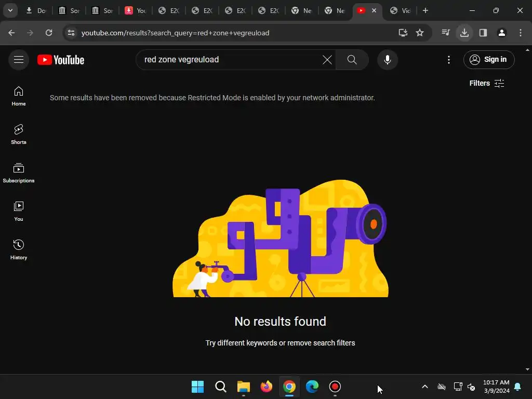Bookmark this page with star
The image size is (532, 399).
click(x=420, y=33)
